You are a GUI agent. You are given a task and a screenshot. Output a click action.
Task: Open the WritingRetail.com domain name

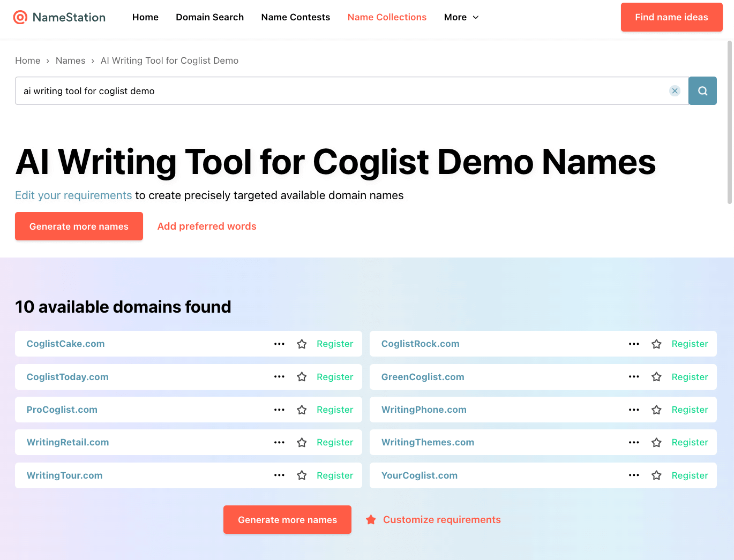68,442
